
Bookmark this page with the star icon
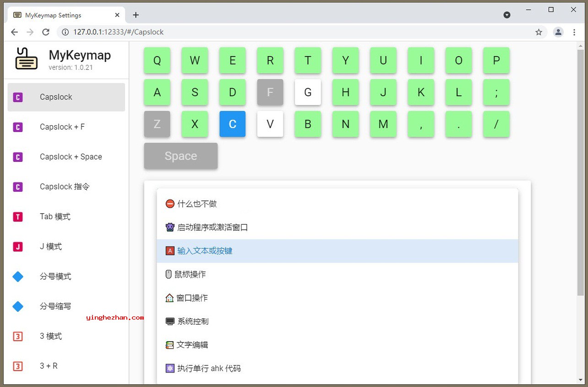point(539,32)
